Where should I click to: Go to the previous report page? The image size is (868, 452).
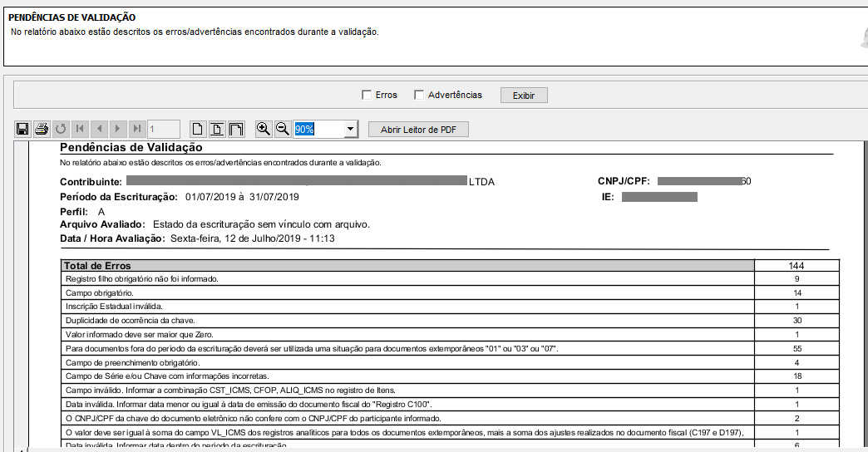click(x=99, y=129)
